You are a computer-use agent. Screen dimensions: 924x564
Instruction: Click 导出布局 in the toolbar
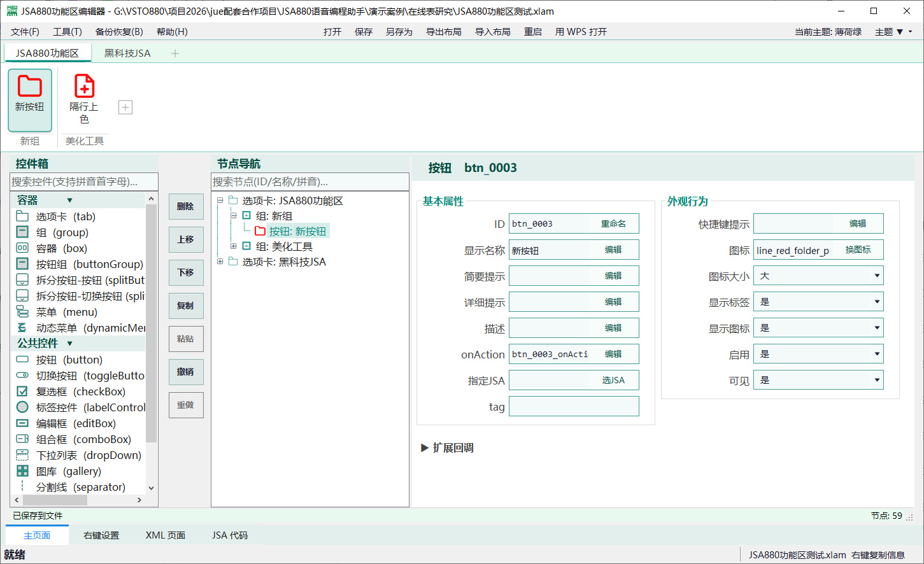444,32
